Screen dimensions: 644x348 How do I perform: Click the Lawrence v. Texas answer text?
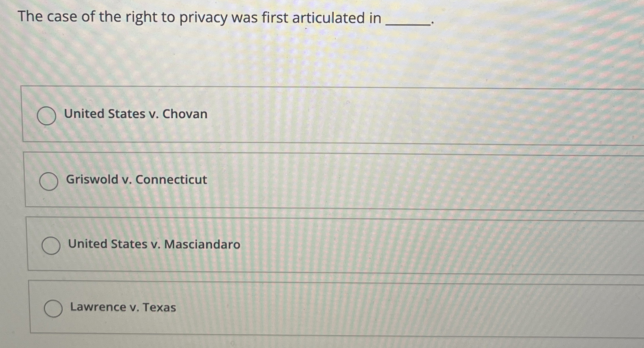[x=123, y=307]
